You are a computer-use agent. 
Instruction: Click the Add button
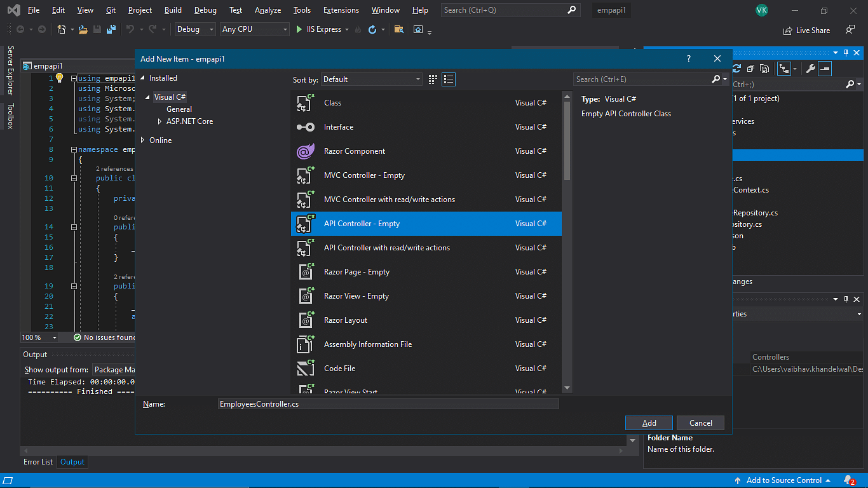click(649, 423)
